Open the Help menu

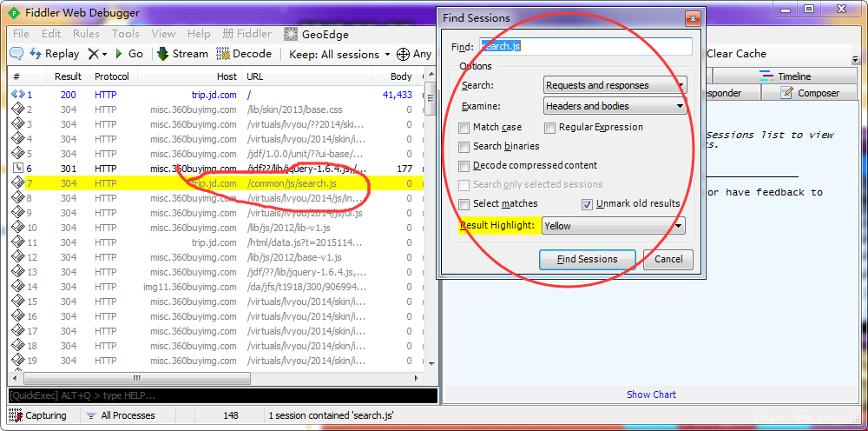click(199, 34)
